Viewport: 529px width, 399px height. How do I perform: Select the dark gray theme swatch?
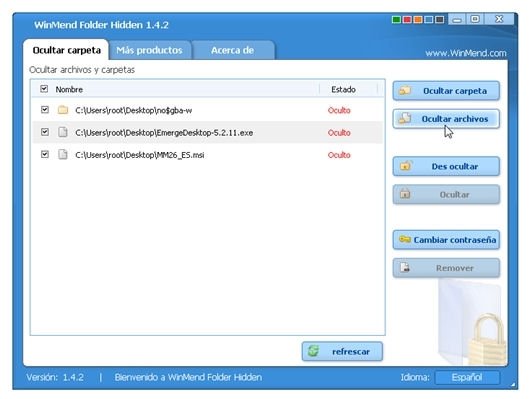[440, 20]
